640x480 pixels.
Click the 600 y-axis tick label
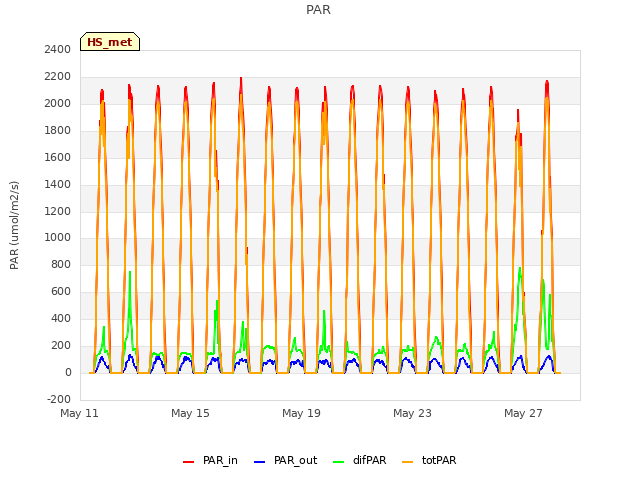tap(61, 291)
